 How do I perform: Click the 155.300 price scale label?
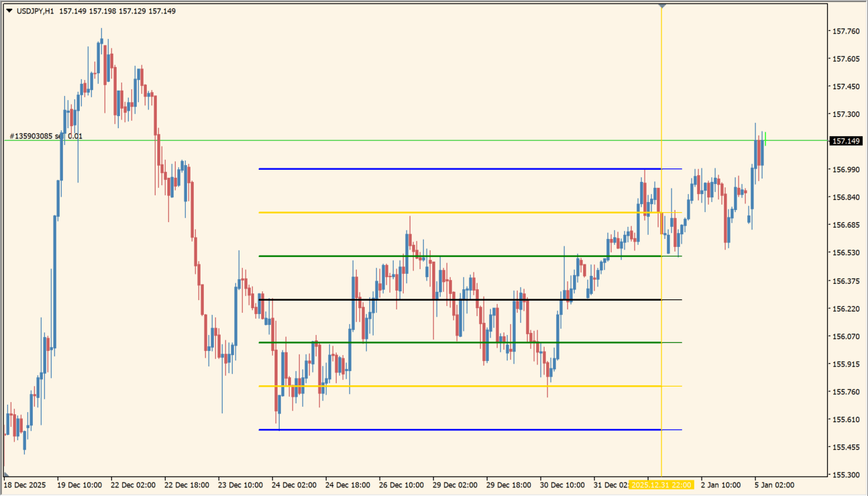click(845, 475)
